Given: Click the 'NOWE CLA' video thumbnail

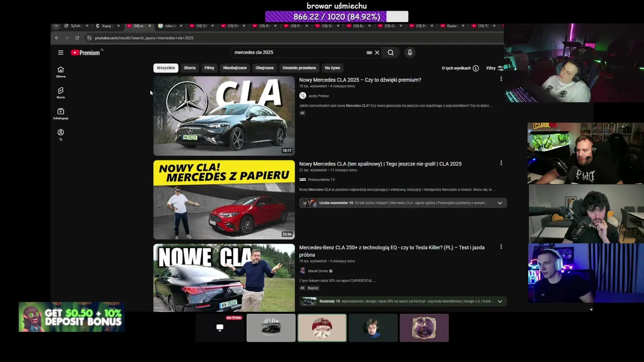Looking at the screenshot, I should (x=224, y=278).
